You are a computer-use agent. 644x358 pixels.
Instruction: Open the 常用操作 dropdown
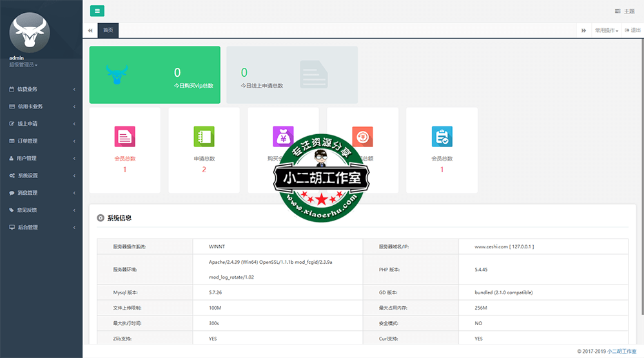tap(606, 30)
